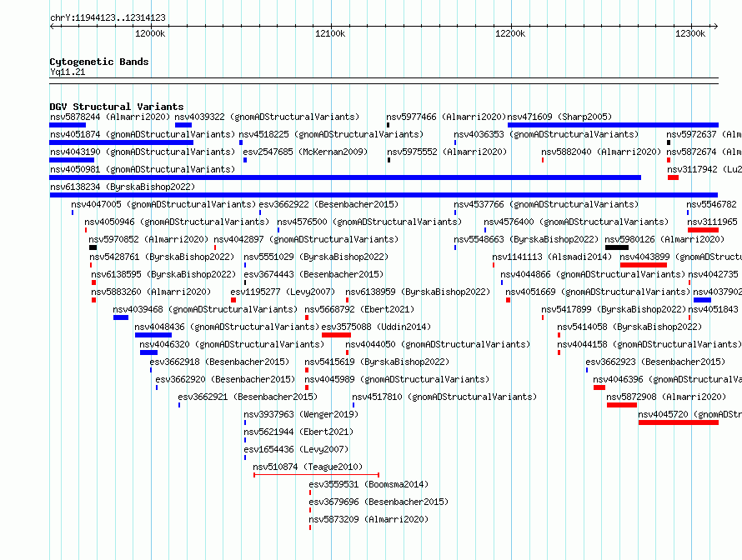Screen dimensions: 742x560
Task: Select the long blue nsv4050981 variant bar
Action: point(345,177)
